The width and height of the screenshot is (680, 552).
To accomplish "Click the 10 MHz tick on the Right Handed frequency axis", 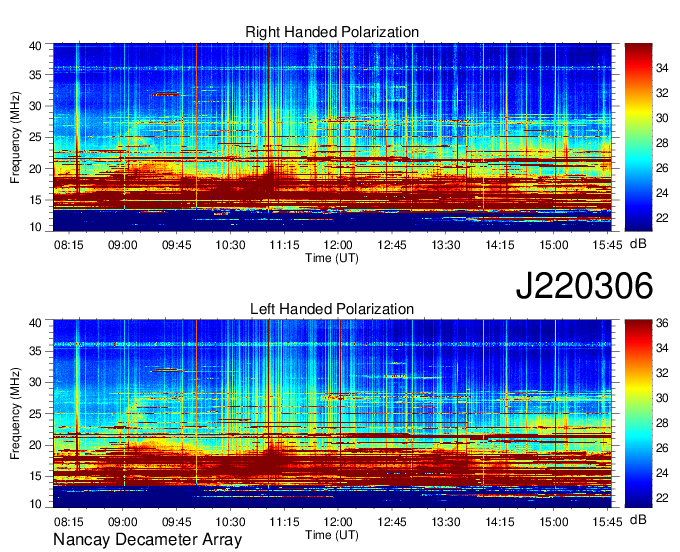I will click(x=35, y=227).
